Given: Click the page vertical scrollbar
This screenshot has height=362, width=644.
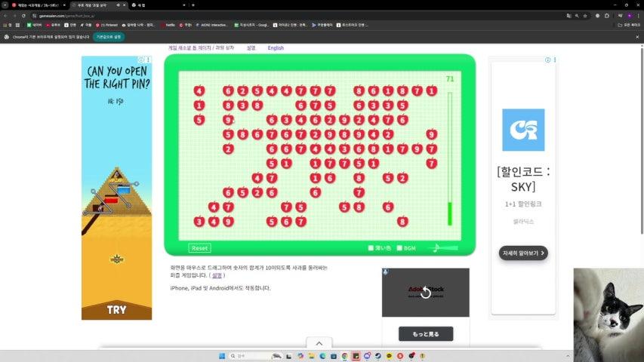Looking at the screenshot, I should [x=641, y=140].
